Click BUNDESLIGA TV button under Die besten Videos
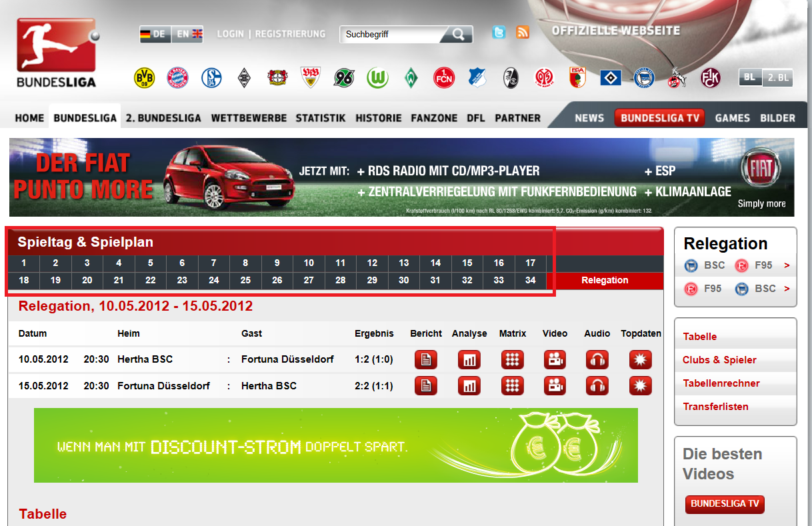 [725, 504]
